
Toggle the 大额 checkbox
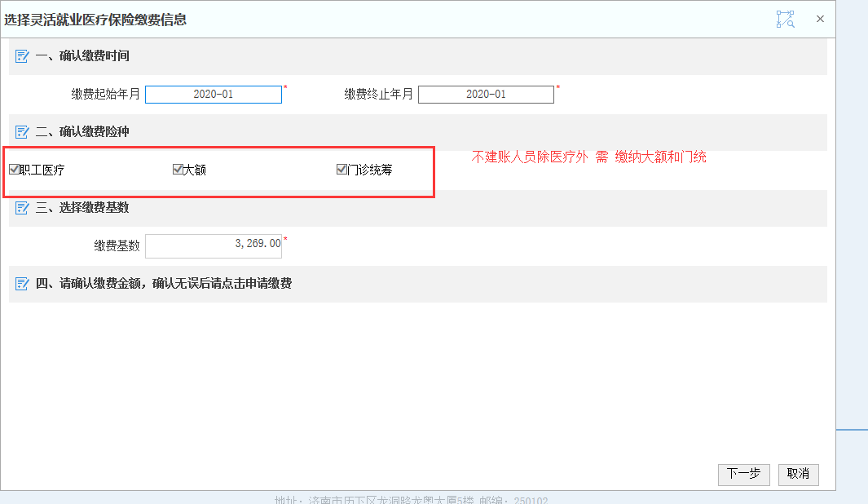click(178, 169)
